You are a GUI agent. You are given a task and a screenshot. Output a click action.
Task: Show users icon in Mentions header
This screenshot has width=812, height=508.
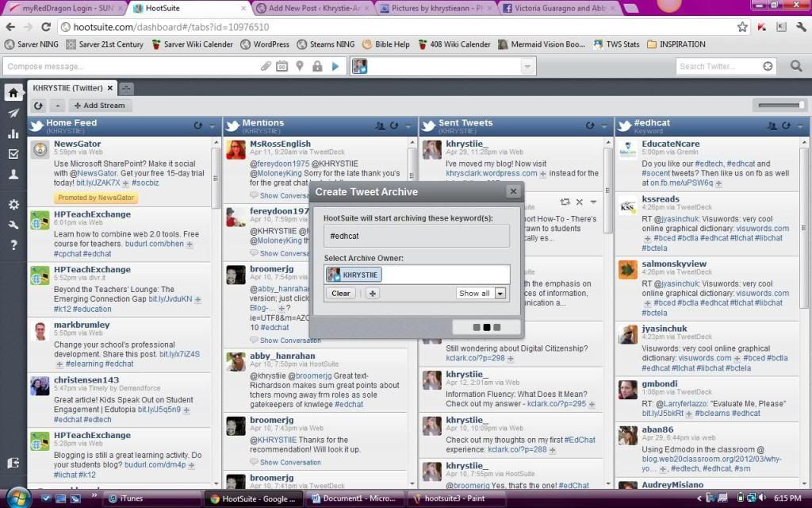click(380, 125)
